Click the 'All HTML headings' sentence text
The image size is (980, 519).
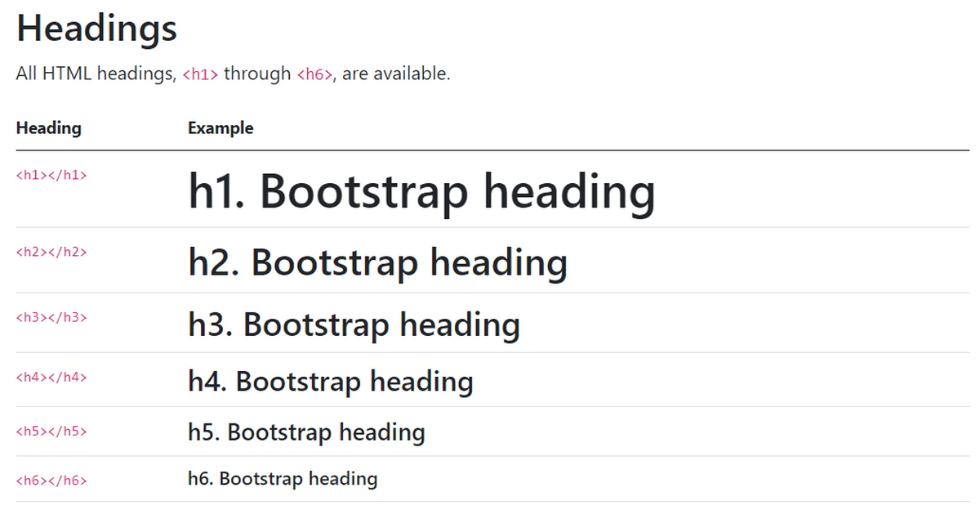pyautogui.click(x=234, y=74)
